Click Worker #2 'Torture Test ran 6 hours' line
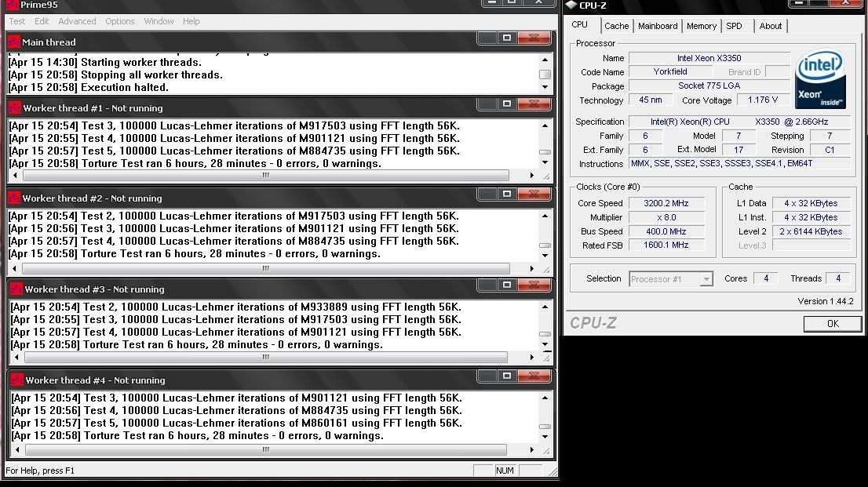 coord(195,254)
